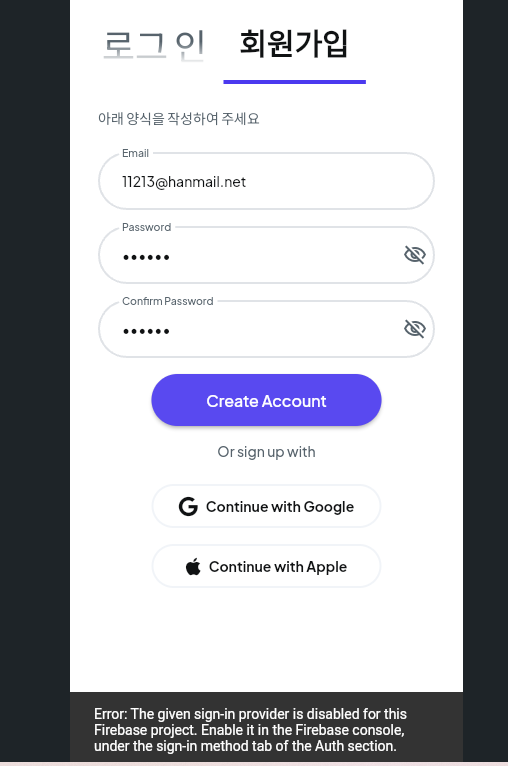Click the Google G logo icon
The height and width of the screenshot is (766, 508).
[x=188, y=507]
